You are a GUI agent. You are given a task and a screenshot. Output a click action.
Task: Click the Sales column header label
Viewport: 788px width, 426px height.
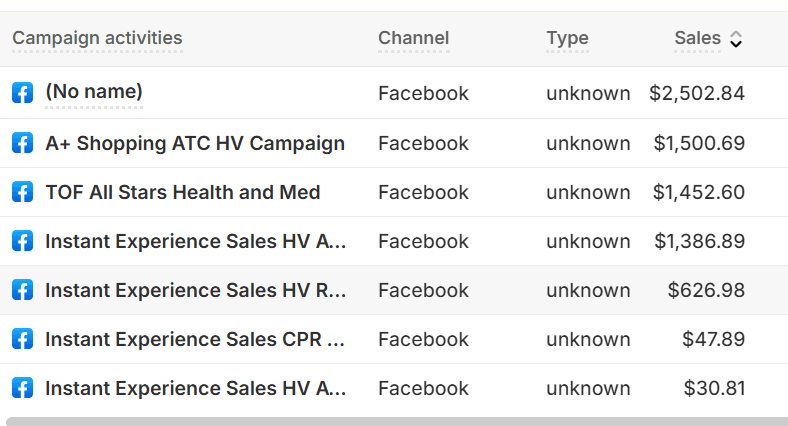click(697, 39)
